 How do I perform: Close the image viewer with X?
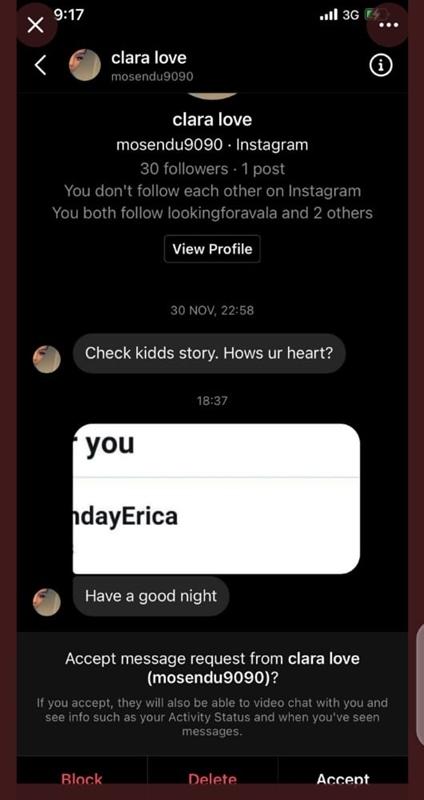point(35,24)
